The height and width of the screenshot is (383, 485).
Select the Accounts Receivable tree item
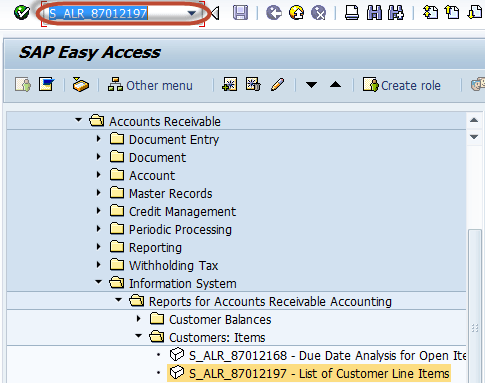tap(165, 121)
